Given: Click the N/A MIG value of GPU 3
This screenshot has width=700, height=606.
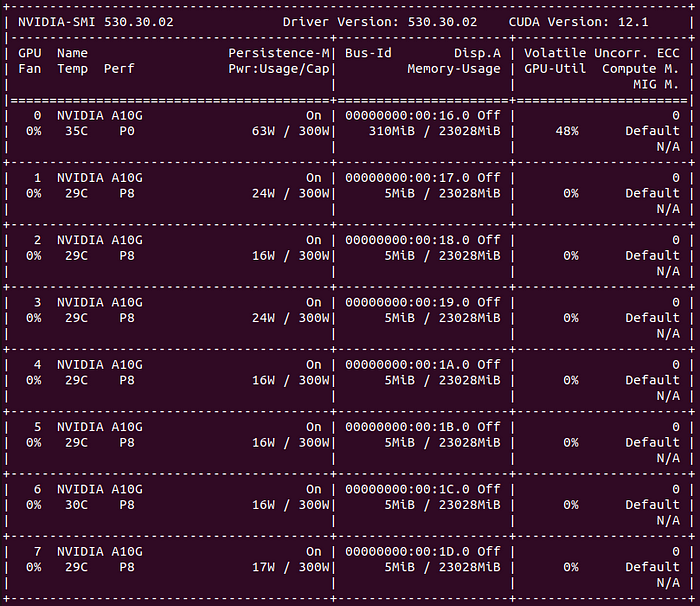Looking at the screenshot, I should [668, 334].
